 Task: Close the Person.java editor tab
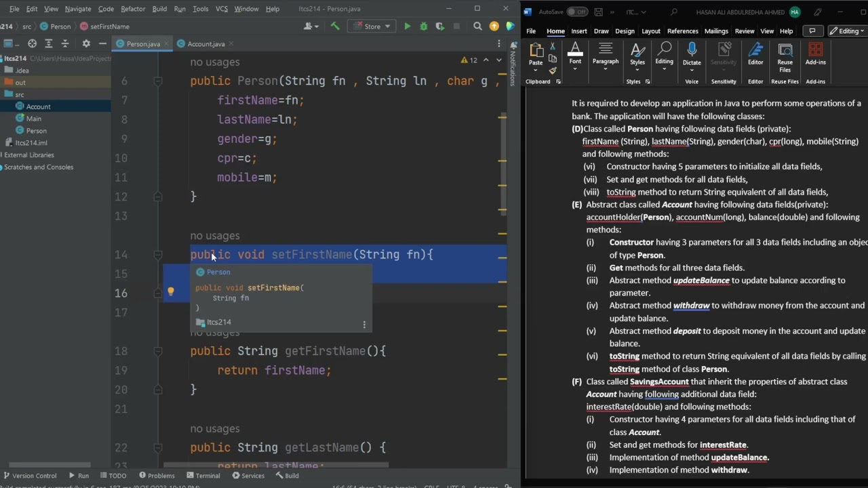click(166, 44)
